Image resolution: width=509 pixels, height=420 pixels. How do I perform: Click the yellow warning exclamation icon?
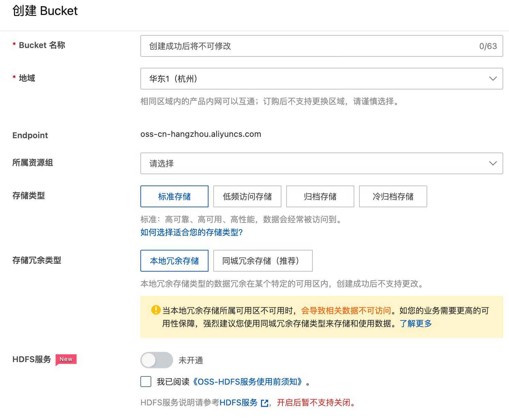pos(156,310)
